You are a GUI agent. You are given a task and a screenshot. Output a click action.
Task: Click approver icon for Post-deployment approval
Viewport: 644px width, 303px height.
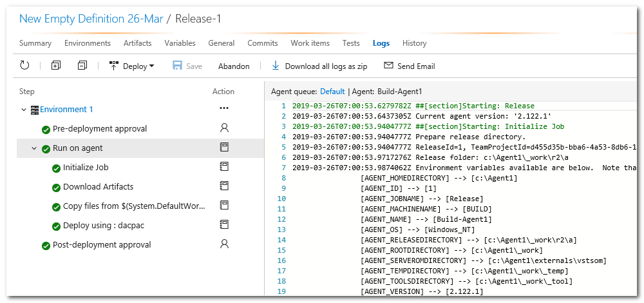(224, 244)
